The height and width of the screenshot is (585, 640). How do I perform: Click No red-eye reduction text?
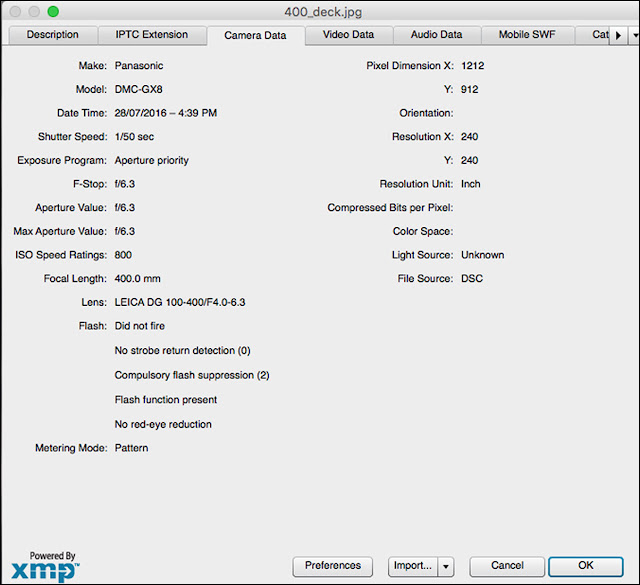[x=163, y=425]
